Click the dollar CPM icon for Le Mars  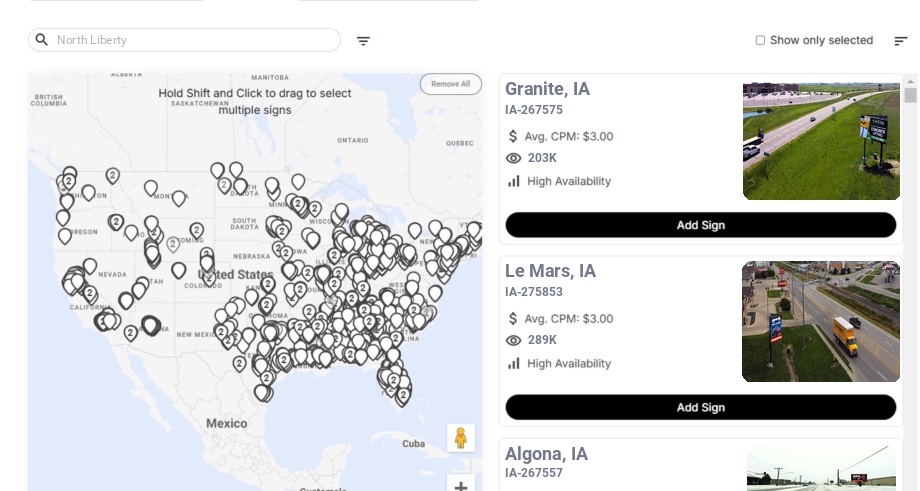[x=513, y=319]
